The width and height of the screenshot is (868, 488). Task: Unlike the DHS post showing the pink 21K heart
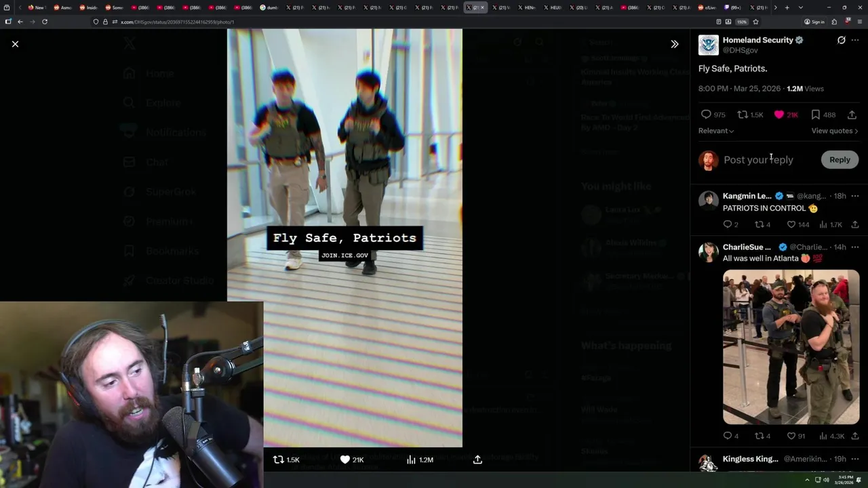(786, 115)
